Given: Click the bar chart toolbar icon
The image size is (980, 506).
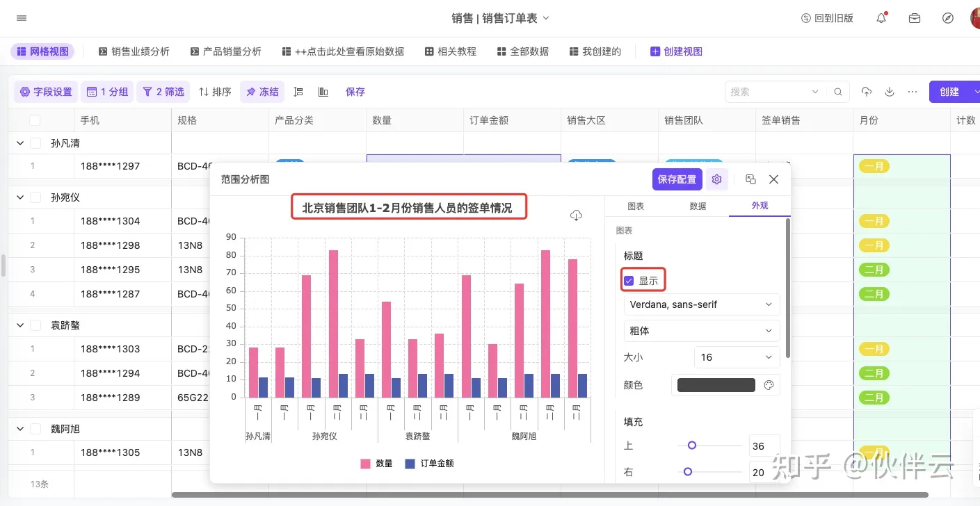Looking at the screenshot, I should click(x=323, y=92).
